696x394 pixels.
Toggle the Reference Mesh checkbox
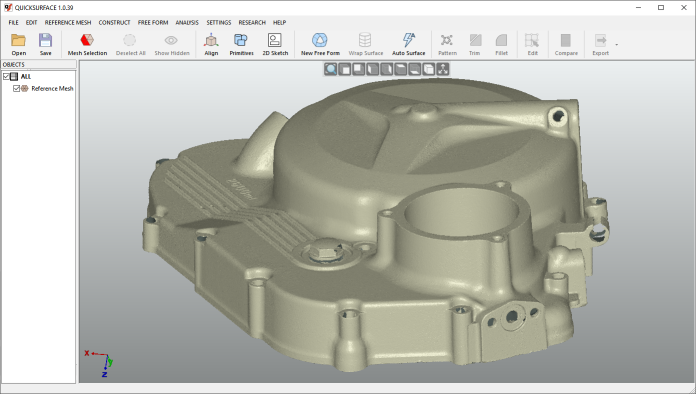(x=16, y=89)
